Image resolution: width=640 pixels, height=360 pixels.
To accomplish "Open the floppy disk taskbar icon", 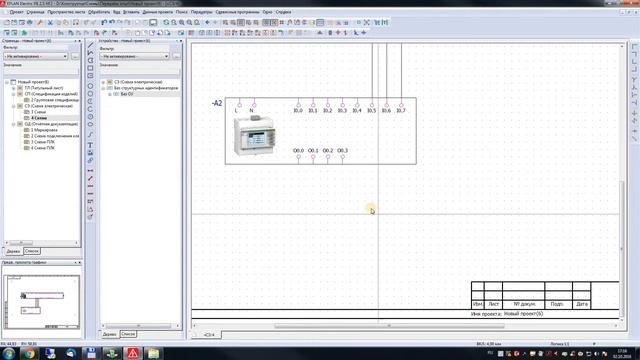I will click(91, 353).
